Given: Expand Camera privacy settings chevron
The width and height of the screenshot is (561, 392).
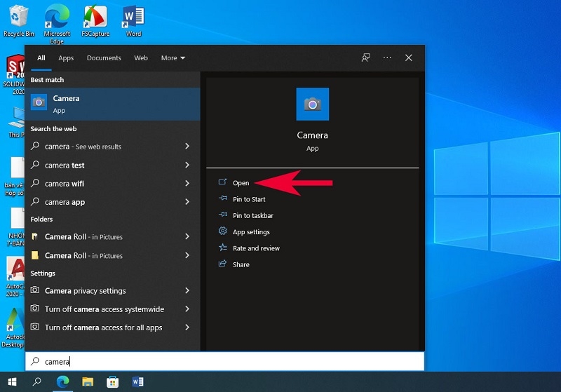Looking at the screenshot, I should [x=187, y=290].
